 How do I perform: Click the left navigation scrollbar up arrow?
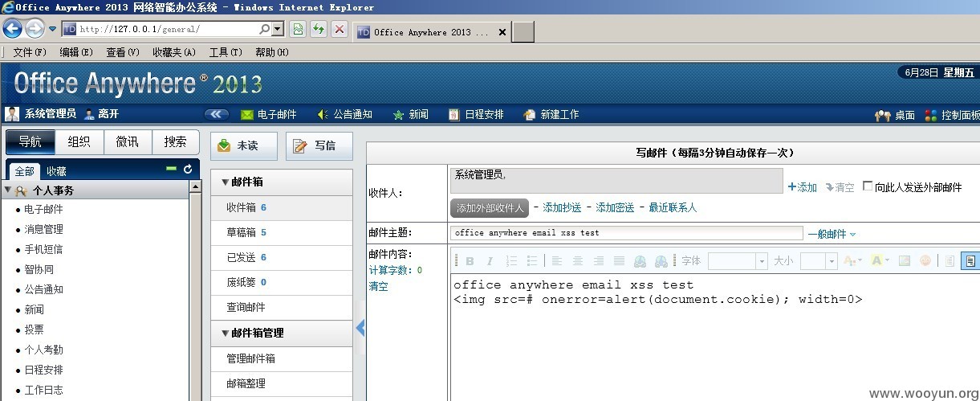tap(195, 186)
